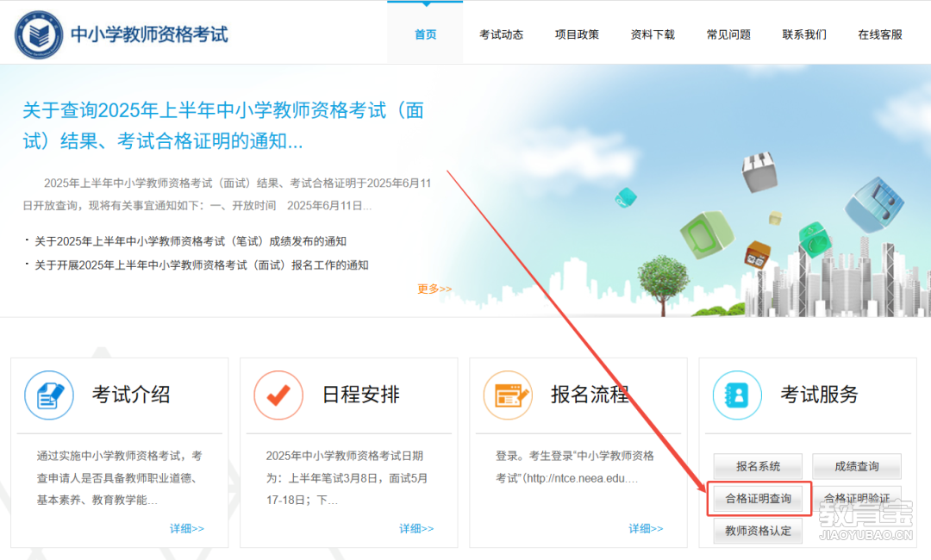Screen dimensions: 931x560
Task: Open 常见问题 navigation item
Action: (x=728, y=34)
